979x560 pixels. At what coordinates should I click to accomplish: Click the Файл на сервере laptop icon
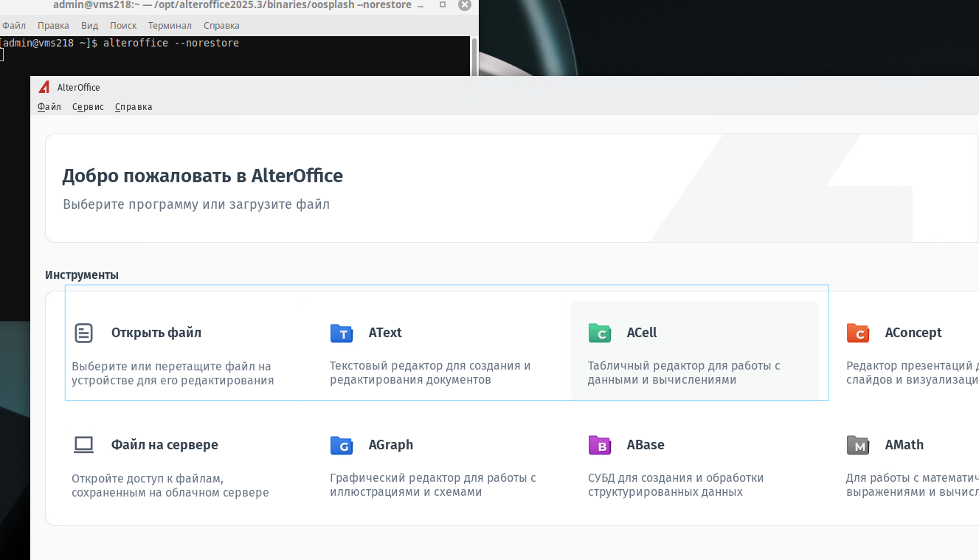click(x=84, y=445)
